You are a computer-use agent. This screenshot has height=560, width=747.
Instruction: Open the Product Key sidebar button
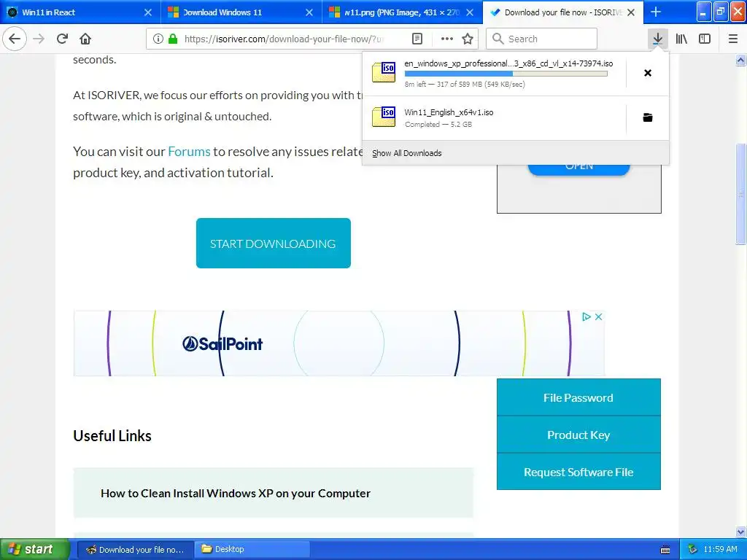[578, 435]
